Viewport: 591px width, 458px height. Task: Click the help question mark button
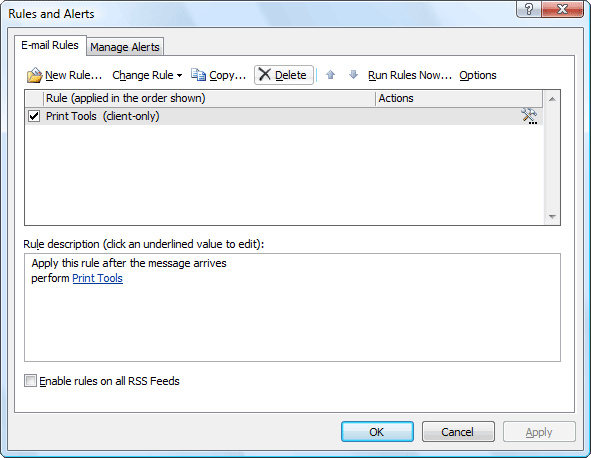click(529, 9)
